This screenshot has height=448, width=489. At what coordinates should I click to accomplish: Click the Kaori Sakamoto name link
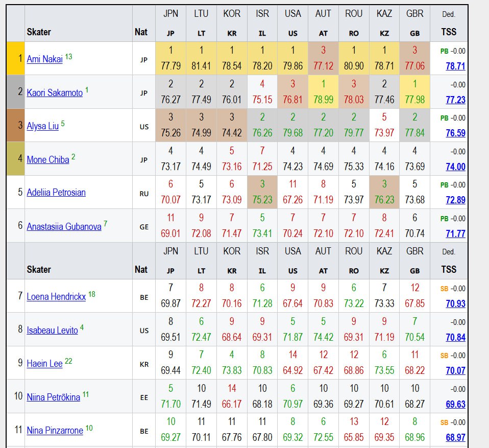(55, 93)
